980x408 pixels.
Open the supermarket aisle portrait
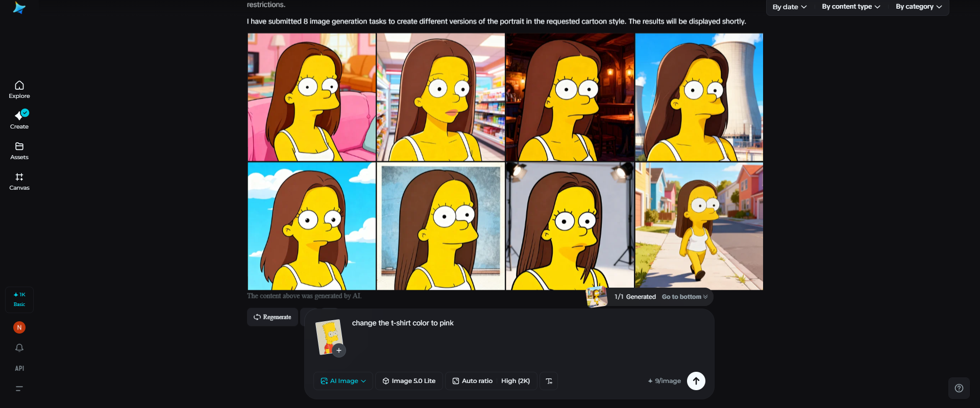[441, 97]
